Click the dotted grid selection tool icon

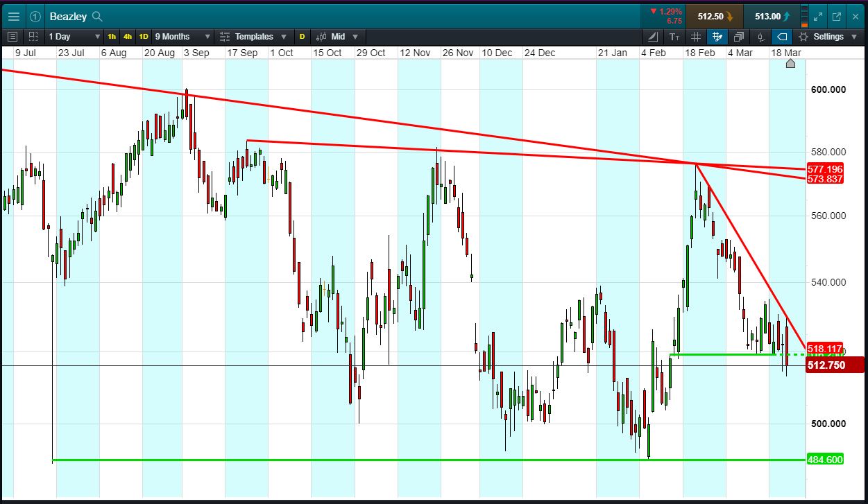pyautogui.click(x=33, y=36)
